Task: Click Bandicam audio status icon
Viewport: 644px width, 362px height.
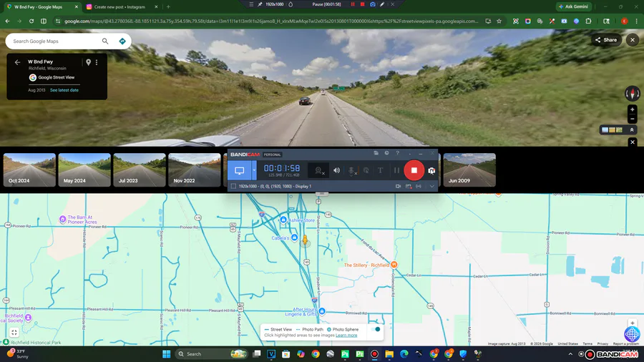Action: pos(419,186)
